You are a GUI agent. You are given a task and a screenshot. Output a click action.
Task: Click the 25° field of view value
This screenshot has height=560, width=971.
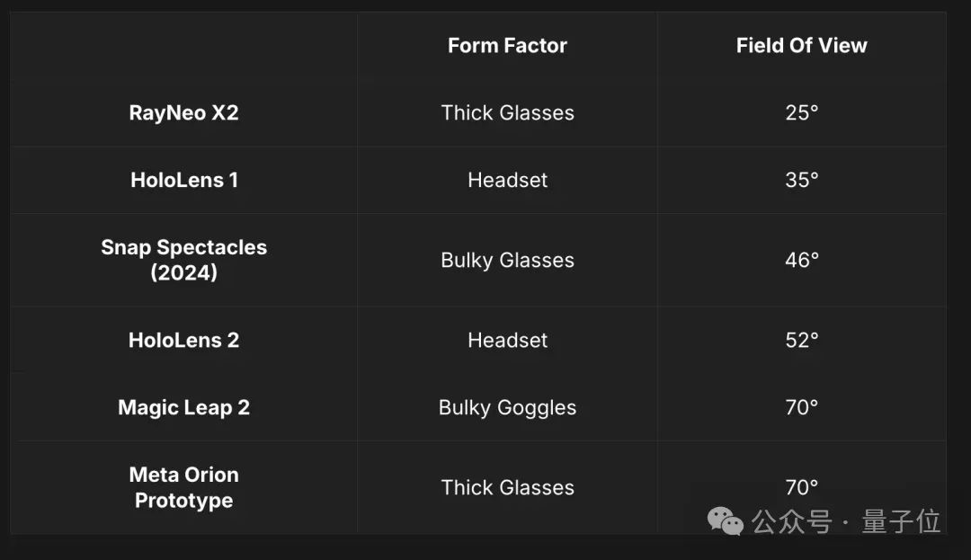click(801, 112)
